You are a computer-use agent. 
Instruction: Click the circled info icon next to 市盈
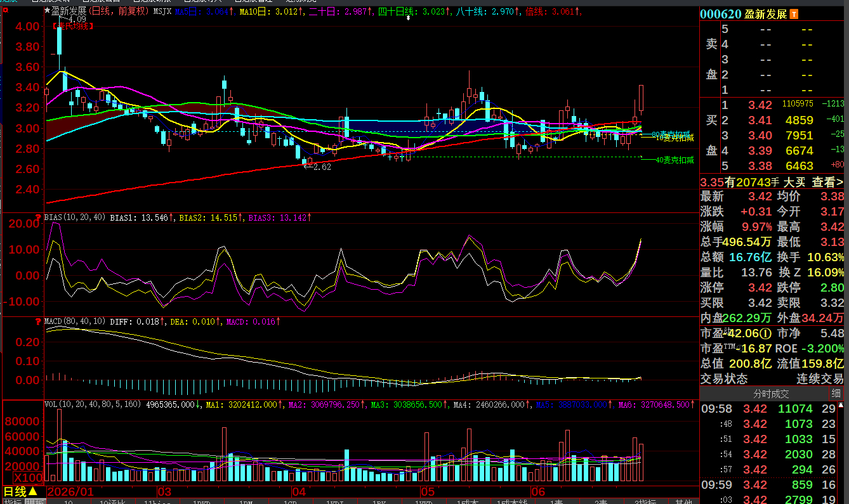[767, 333]
